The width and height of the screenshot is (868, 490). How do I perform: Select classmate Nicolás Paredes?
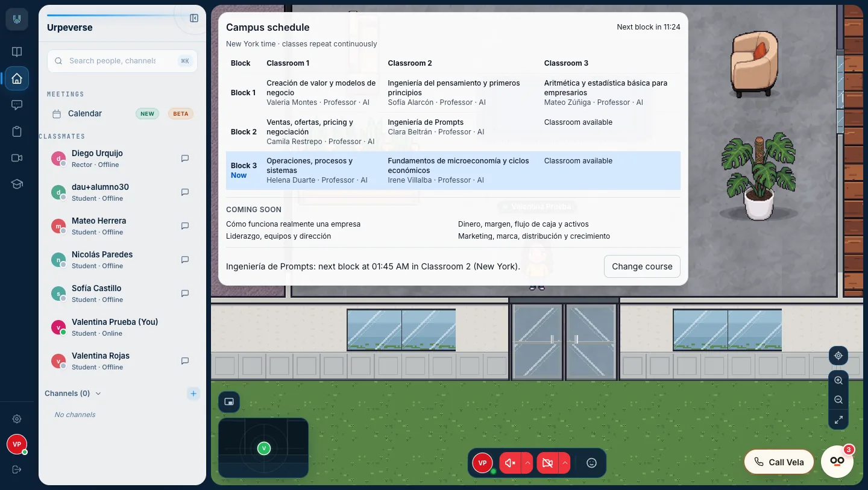tap(122, 260)
